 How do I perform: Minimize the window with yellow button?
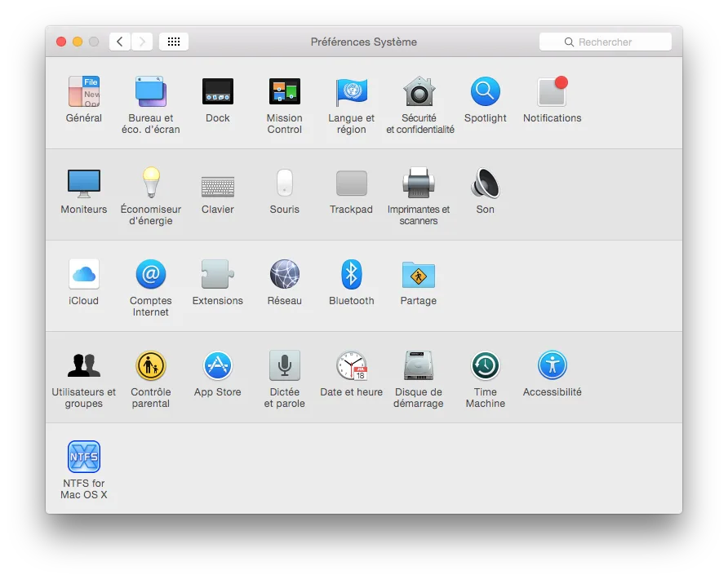click(78, 42)
